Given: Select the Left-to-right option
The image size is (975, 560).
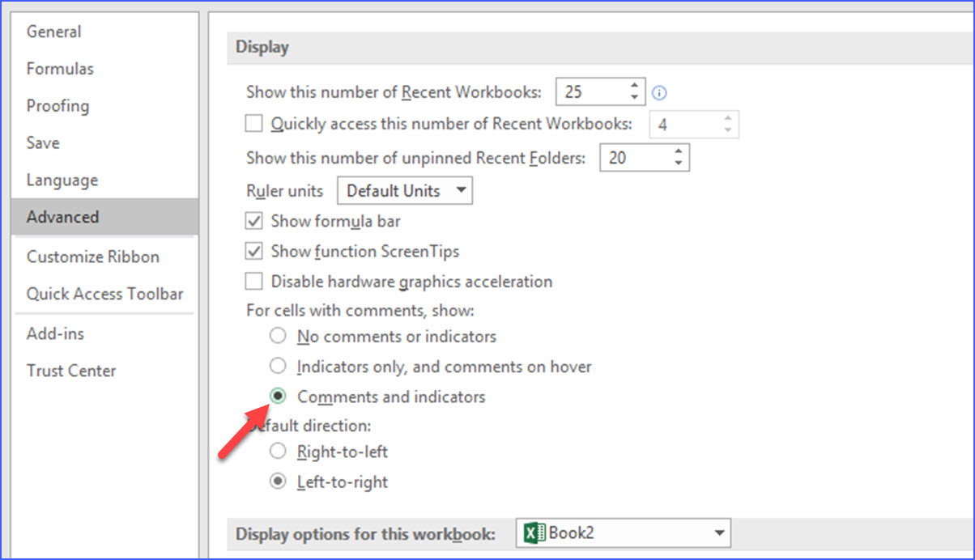Looking at the screenshot, I should click(x=278, y=481).
